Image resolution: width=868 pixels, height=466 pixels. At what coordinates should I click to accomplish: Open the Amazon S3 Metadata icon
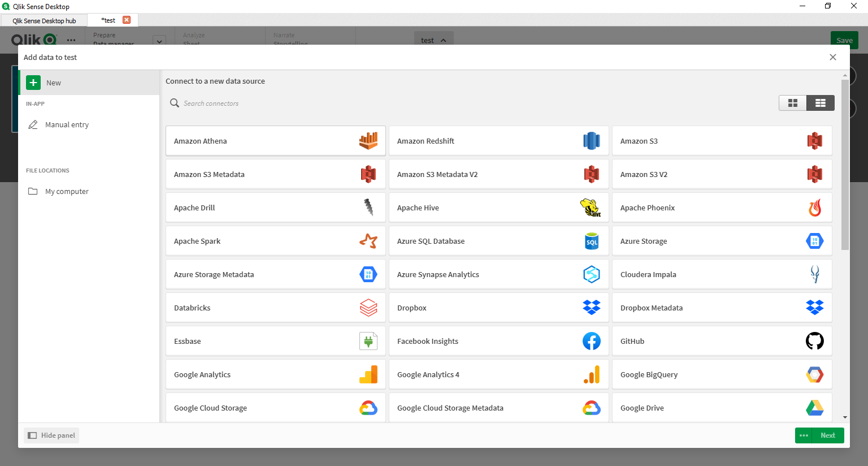(x=368, y=174)
